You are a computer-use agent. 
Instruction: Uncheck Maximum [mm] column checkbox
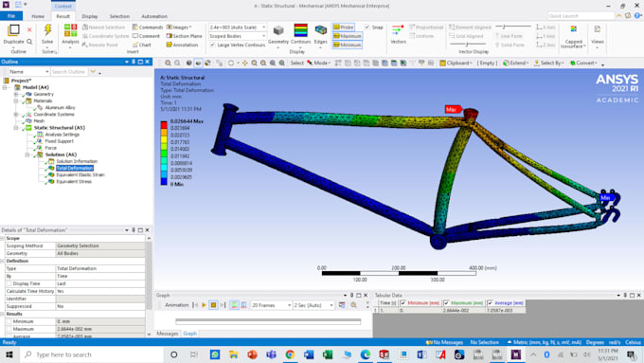(446, 303)
